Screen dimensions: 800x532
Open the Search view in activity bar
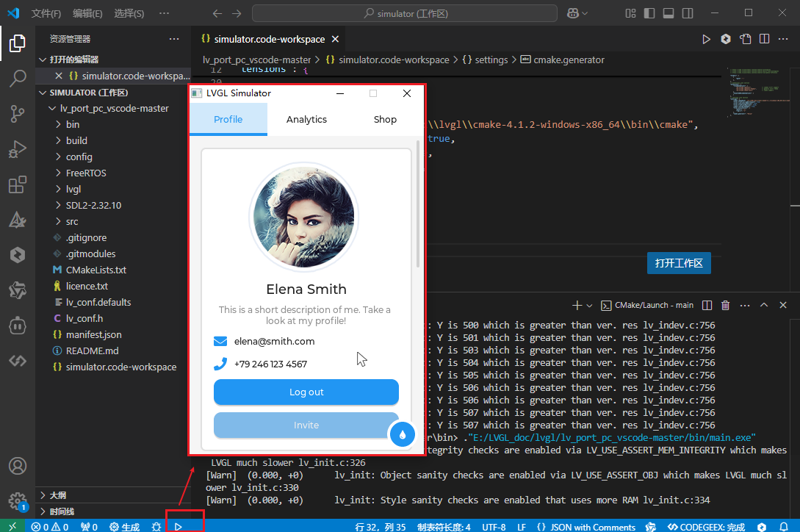pyautogui.click(x=18, y=79)
